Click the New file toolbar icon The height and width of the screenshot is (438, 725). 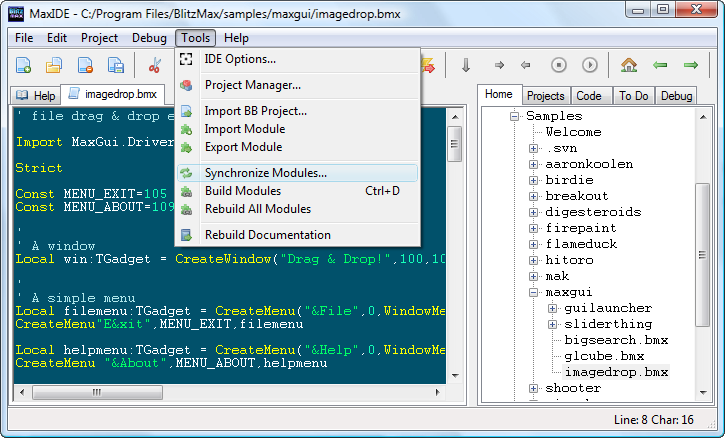(23, 65)
